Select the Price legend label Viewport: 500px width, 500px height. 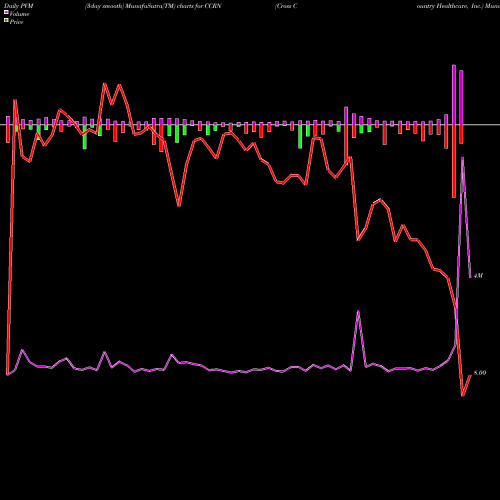(16, 22)
